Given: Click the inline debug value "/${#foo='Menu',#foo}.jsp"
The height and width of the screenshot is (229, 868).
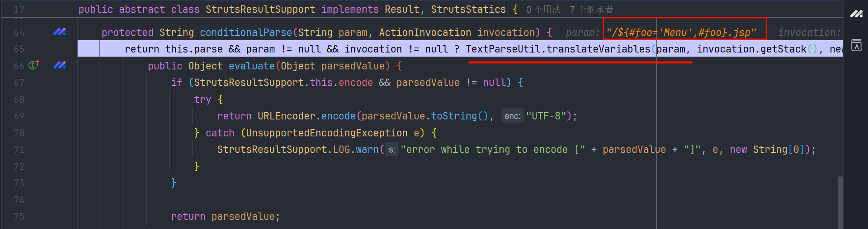Looking at the screenshot, I should click(x=681, y=33).
